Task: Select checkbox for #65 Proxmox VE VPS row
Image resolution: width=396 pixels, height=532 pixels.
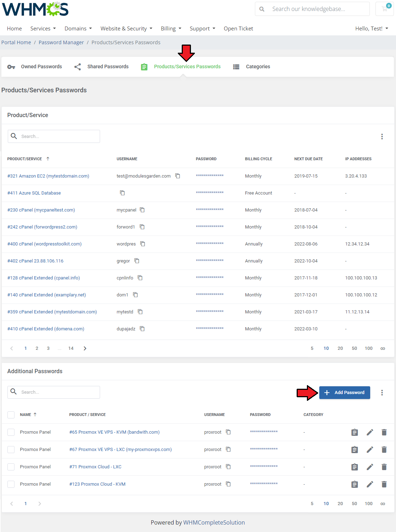Action: [11, 432]
